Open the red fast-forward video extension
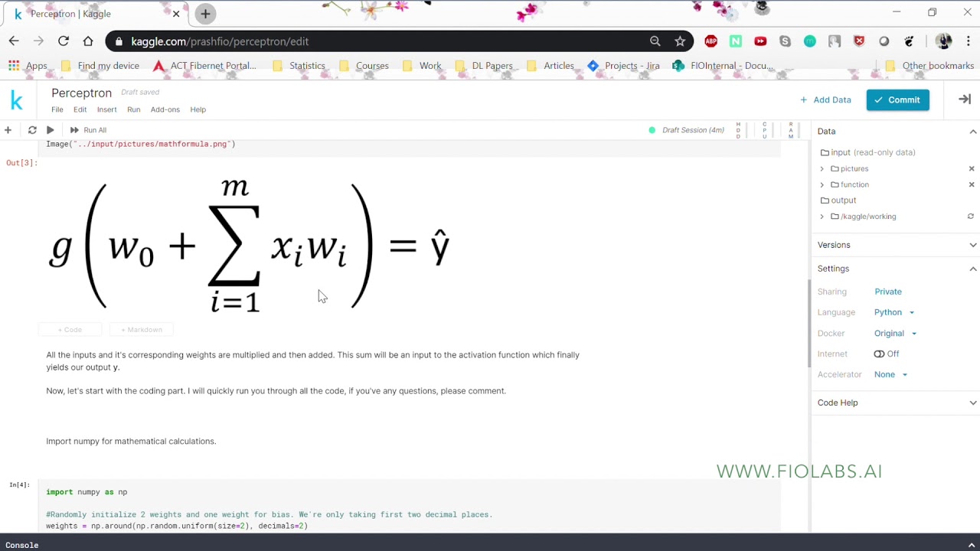Image resolution: width=980 pixels, height=551 pixels. 760,41
